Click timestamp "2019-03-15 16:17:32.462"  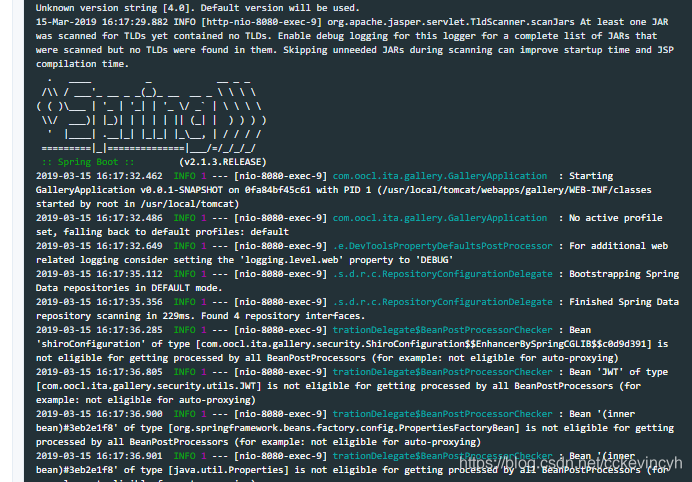(99, 176)
